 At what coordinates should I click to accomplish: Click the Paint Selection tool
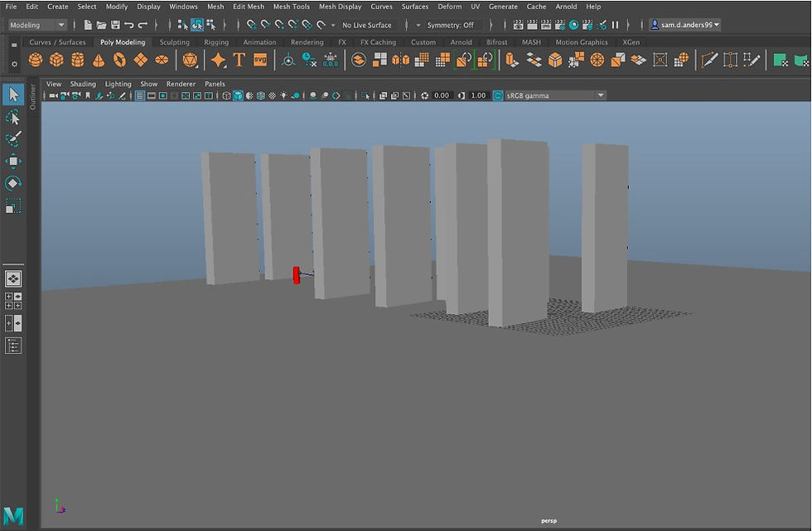point(13,139)
